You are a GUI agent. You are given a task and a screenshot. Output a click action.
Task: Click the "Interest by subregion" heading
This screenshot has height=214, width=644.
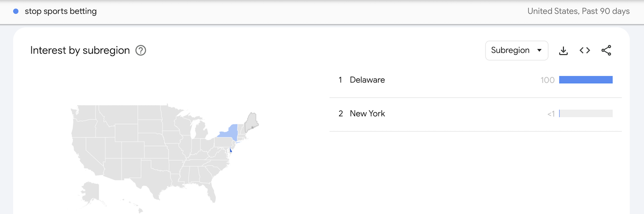click(80, 50)
